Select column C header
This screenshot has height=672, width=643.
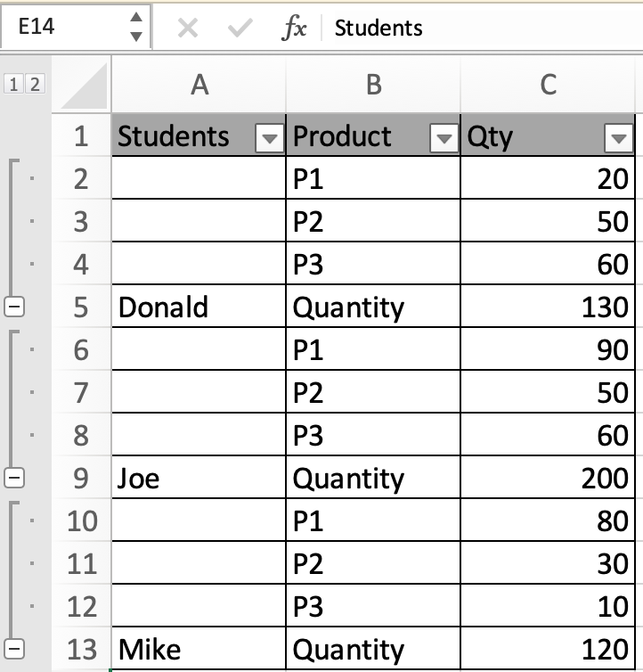click(548, 85)
